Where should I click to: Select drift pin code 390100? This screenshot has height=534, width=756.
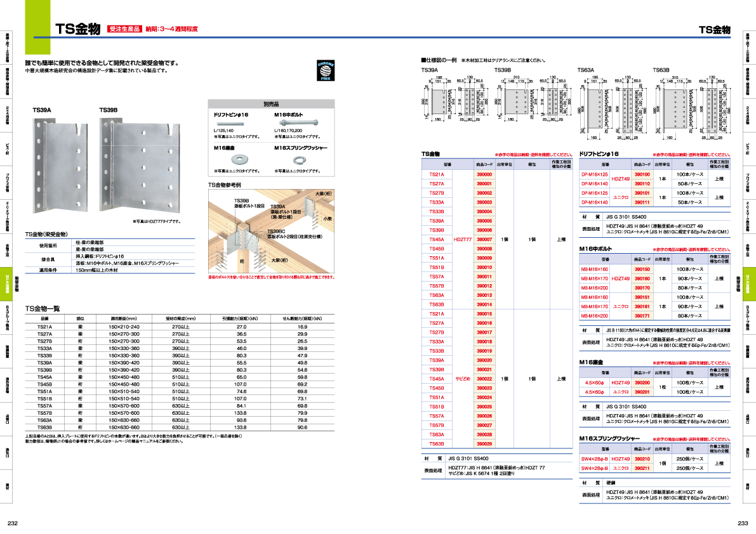tap(642, 174)
